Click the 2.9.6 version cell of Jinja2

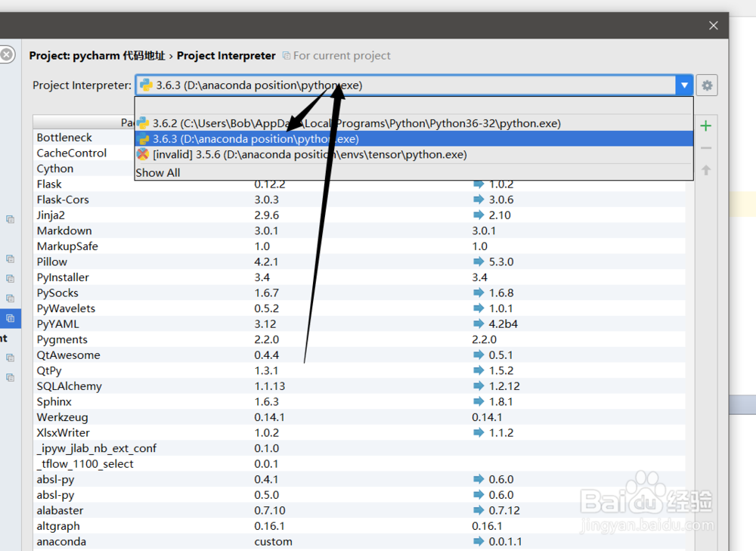tap(267, 215)
